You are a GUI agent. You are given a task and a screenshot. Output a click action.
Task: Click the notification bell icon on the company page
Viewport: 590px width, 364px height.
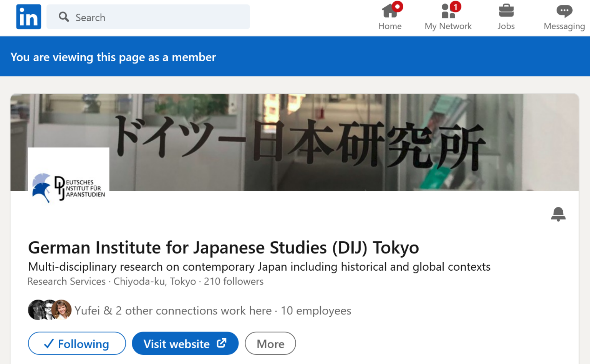click(558, 214)
